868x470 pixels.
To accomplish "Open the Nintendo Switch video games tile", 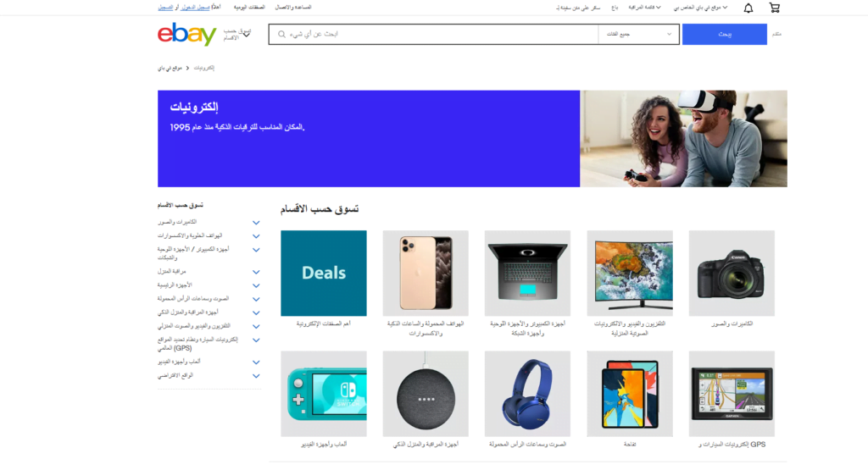I will [323, 394].
